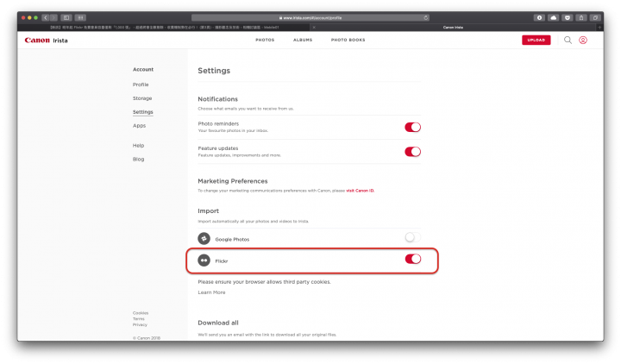Image resolution: width=621 pixels, height=364 pixels.
Task: Show the Safari sidebar
Action: click(66, 17)
